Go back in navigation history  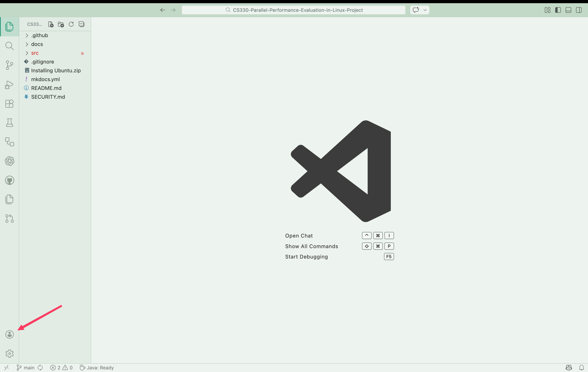point(163,10)
